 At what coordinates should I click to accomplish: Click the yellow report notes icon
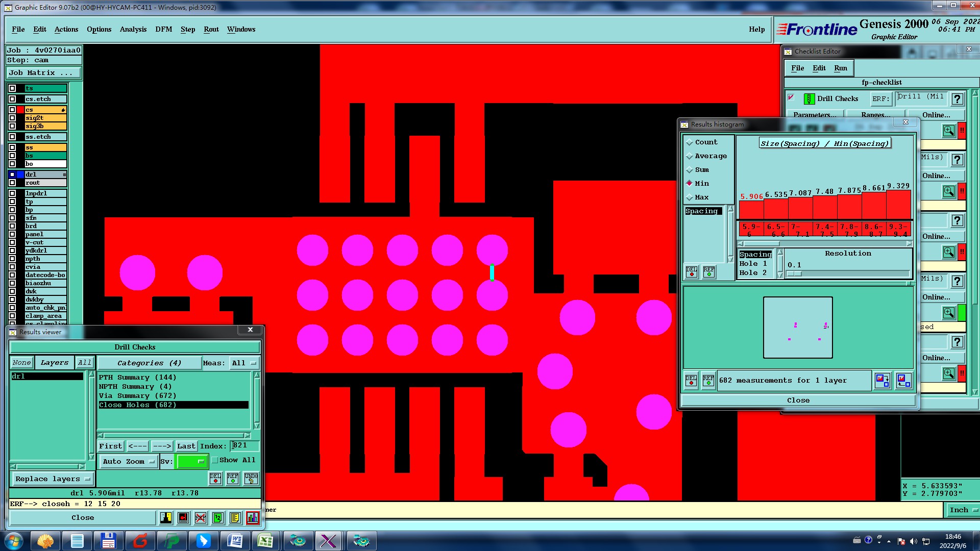coord(235,518)
